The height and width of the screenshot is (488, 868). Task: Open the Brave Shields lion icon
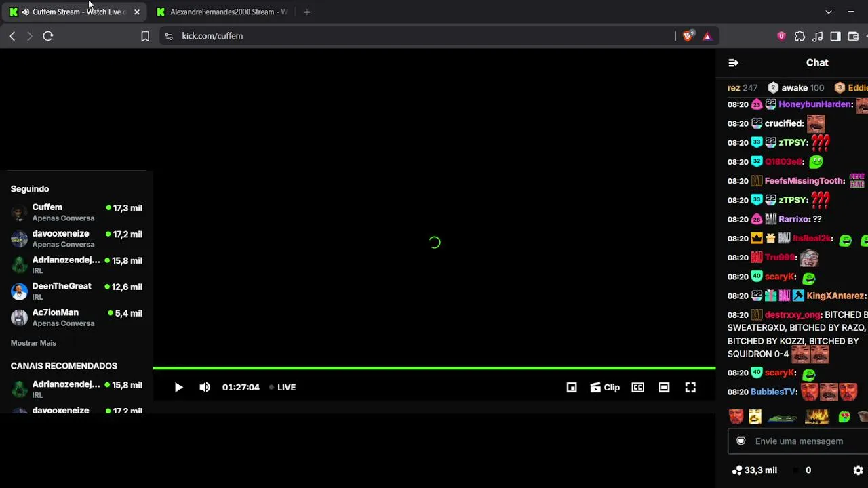tap(688, 36)
